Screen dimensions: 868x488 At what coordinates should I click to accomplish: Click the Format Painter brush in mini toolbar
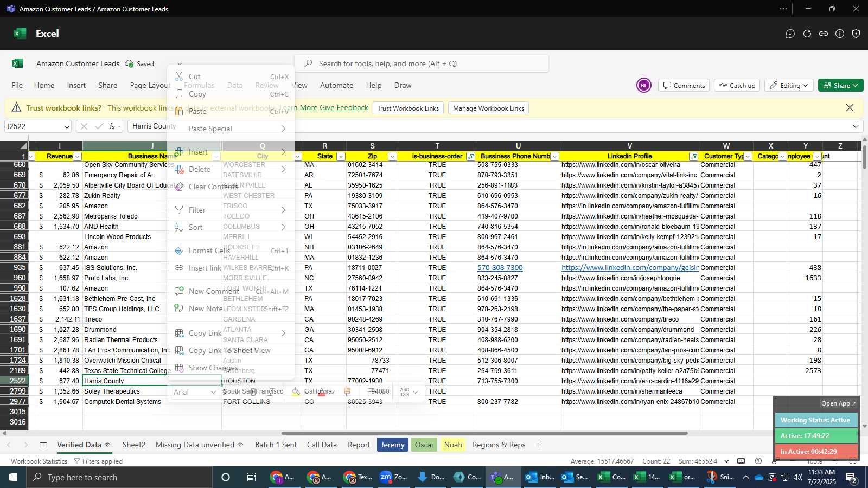coord(347,391)
